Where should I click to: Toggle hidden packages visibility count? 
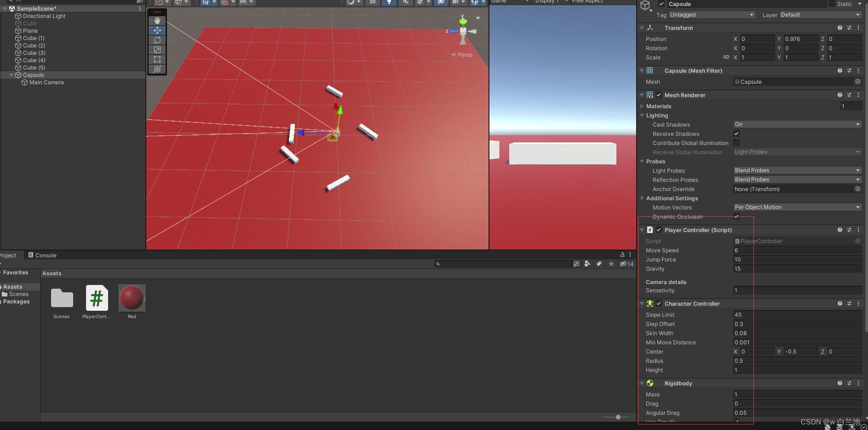627,264
